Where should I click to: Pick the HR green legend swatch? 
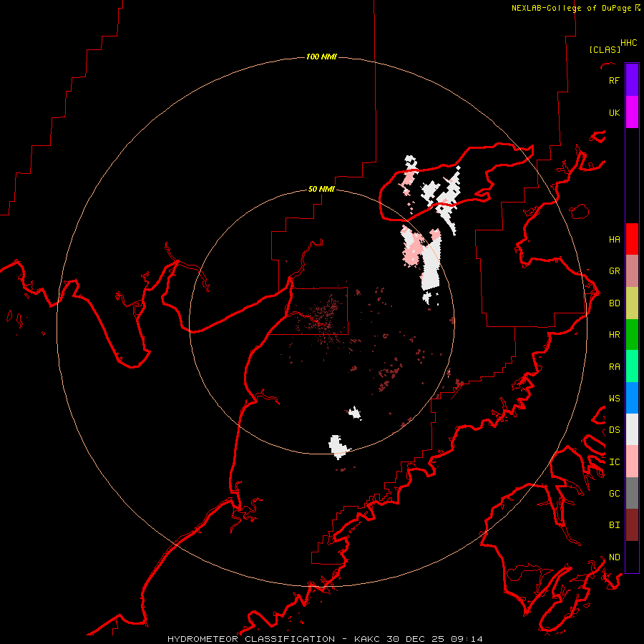[632, 335]
